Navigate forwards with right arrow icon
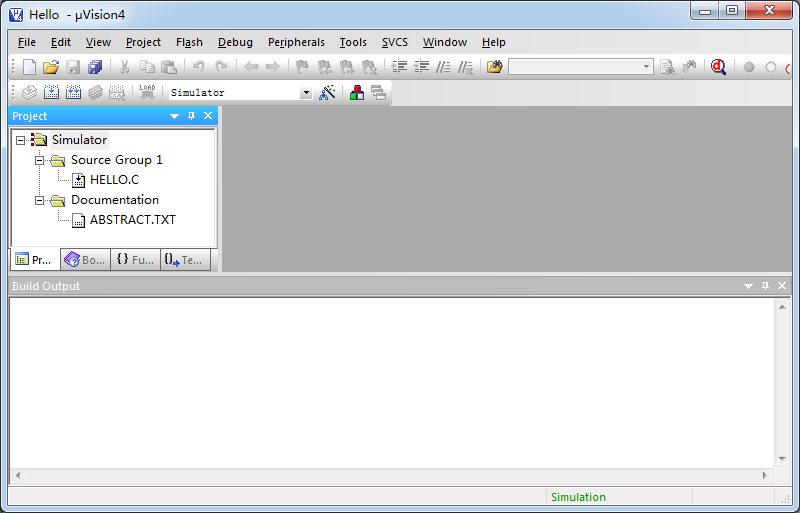Image resolution: width=800 pixels, height=513 pixels. (x=273, y=67)
